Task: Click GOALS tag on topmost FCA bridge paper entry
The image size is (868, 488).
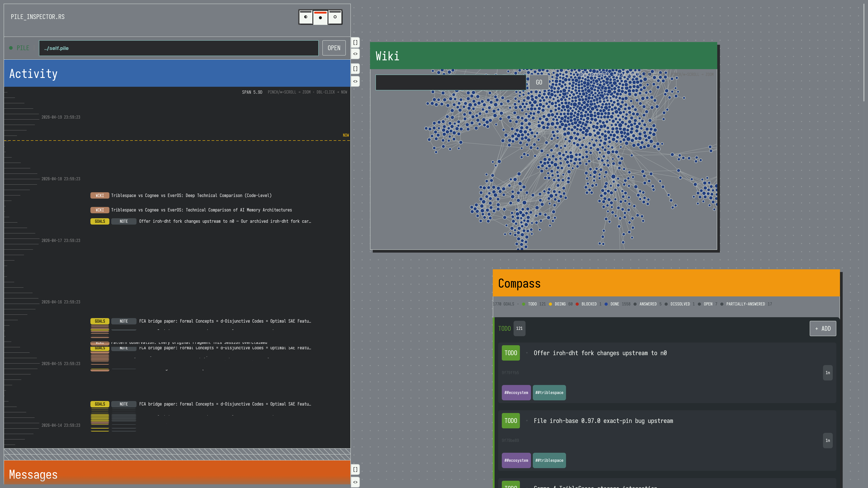Action: coord(100,321)
